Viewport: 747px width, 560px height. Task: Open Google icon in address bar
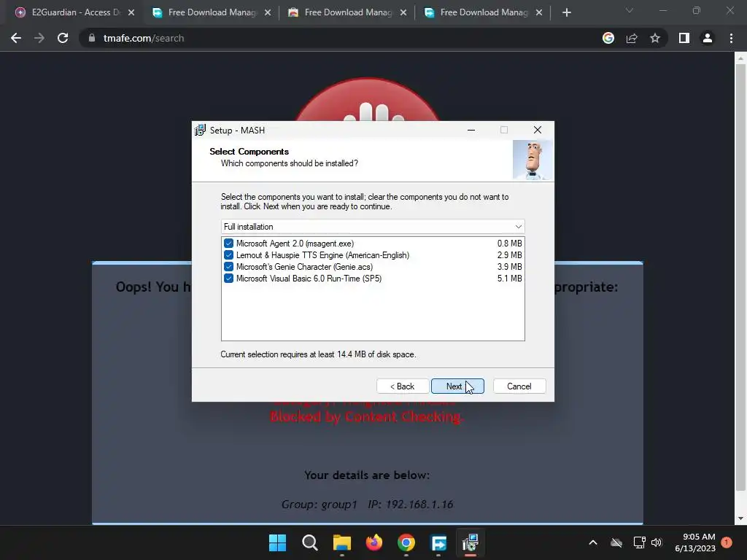pyautogui.click(x=608, y=38)
